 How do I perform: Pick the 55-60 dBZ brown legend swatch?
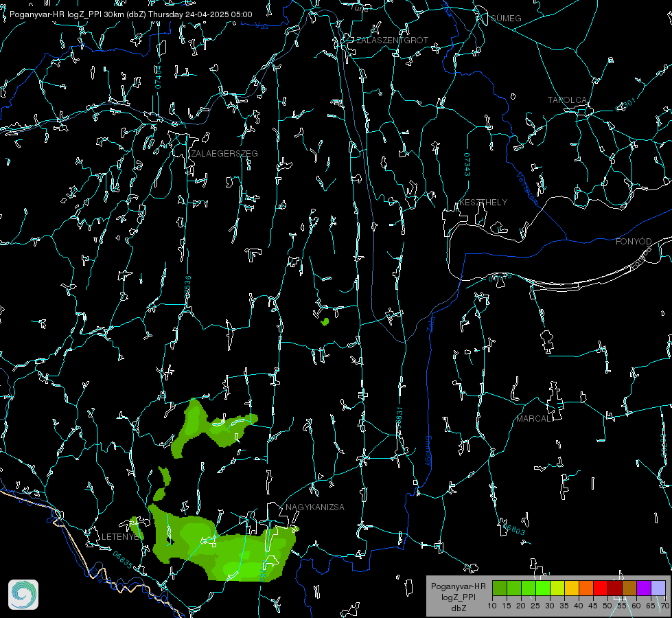coord(629,588)
